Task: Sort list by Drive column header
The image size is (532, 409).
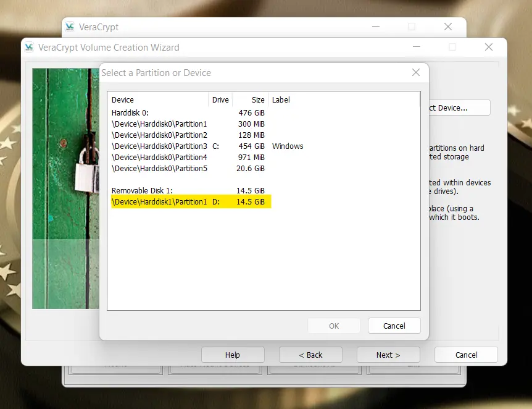Action: click(x=220, y=100)
